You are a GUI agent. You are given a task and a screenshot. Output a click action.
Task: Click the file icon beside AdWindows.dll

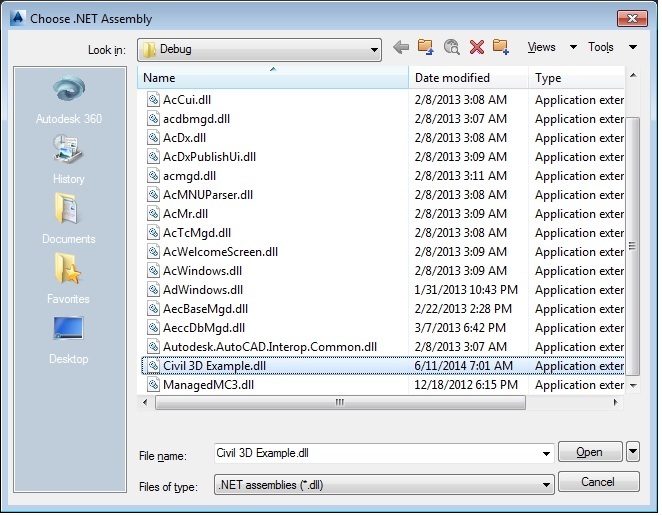tap(153, 290)
